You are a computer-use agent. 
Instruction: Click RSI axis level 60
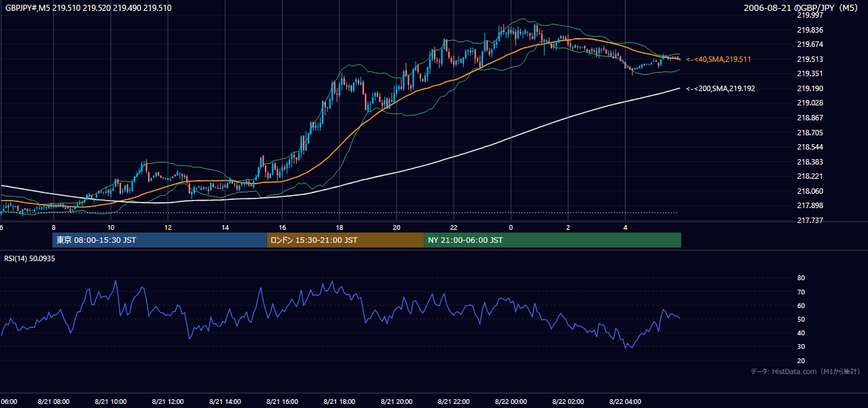coord(801,305)
